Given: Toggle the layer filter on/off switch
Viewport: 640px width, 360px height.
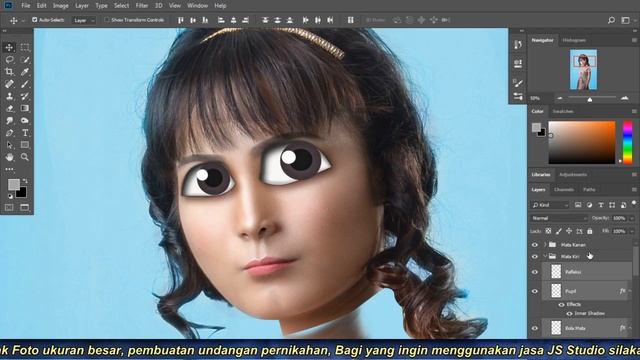Looking at the screenshot, I should pos(634,203).
